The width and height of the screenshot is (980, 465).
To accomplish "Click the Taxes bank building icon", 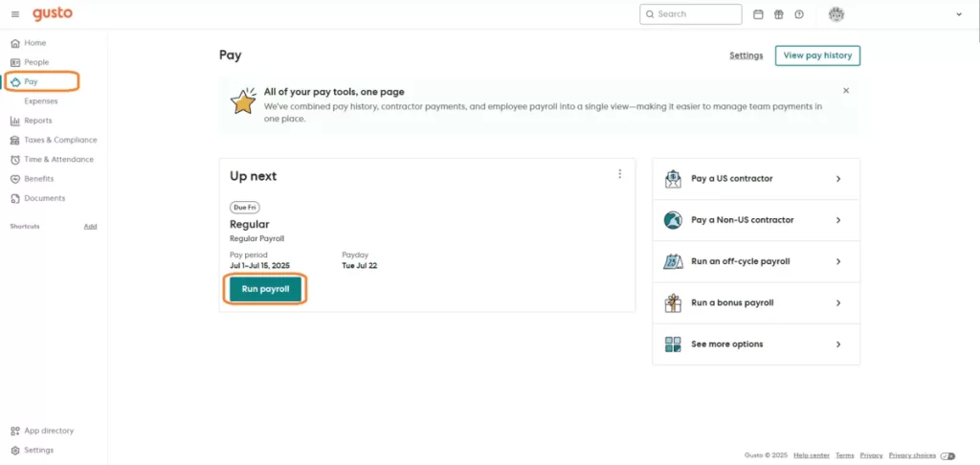I will pos(15,140).
